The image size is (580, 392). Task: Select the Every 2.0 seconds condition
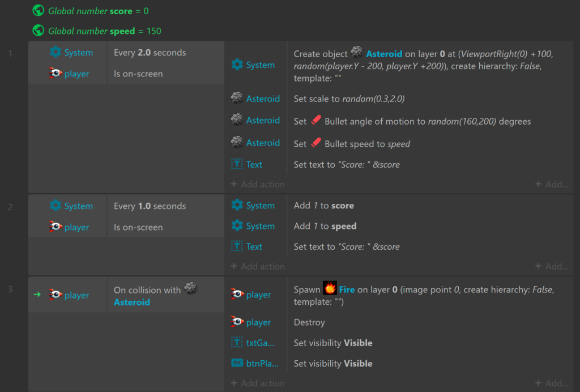pyautogui.click(x=150, y=53)
